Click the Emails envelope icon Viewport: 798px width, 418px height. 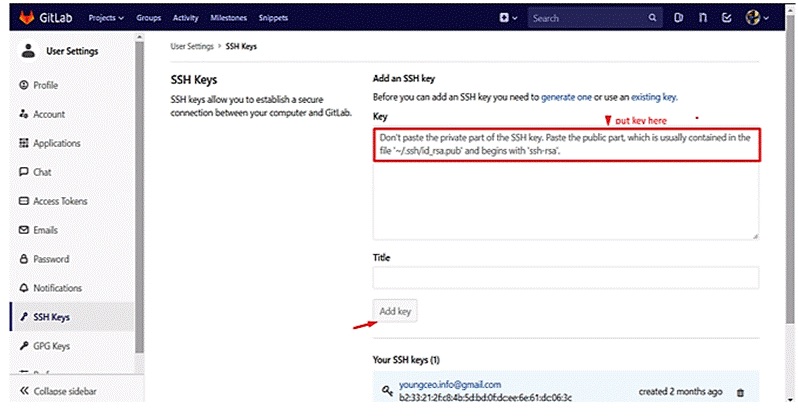24,230
